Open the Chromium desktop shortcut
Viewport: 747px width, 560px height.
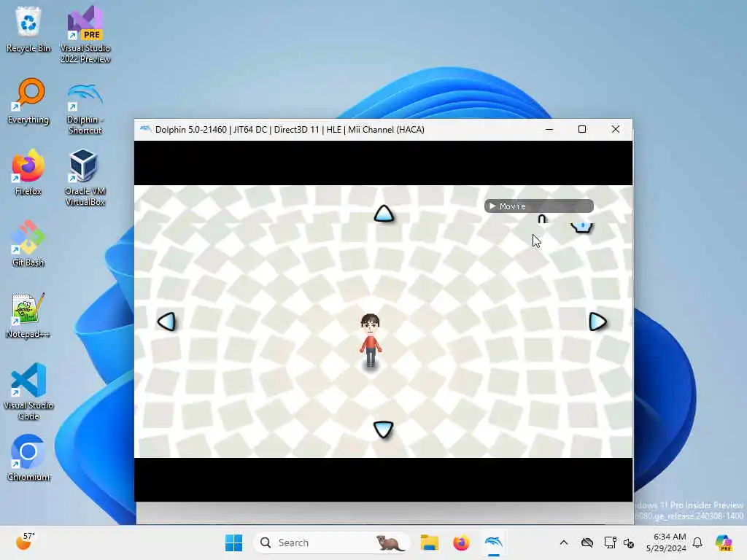click(x=28, y=458)
